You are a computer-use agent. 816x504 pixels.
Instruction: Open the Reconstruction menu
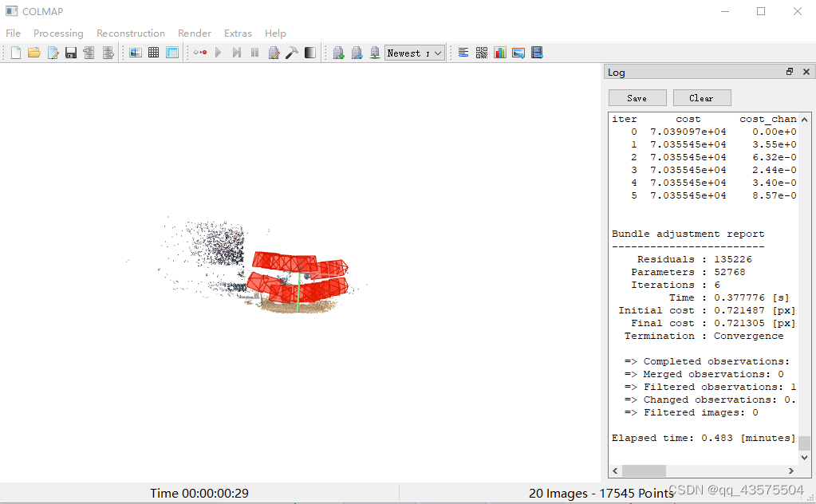pos(131,33)
